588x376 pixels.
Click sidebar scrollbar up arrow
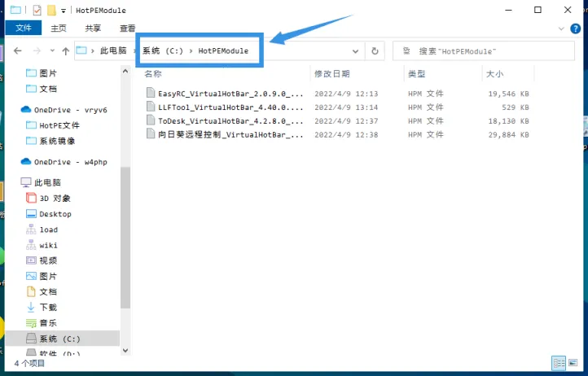125,71
